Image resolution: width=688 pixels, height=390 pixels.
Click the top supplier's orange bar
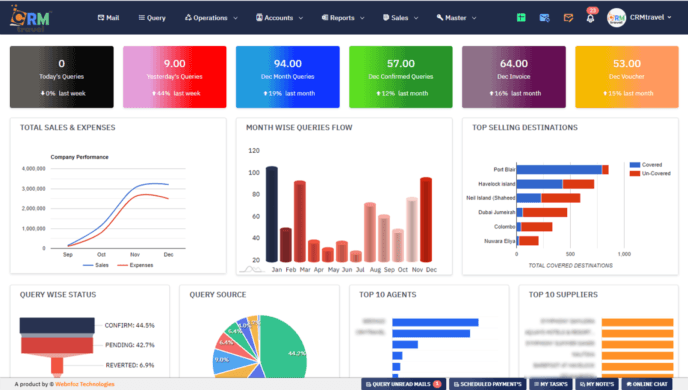[638, 322]
